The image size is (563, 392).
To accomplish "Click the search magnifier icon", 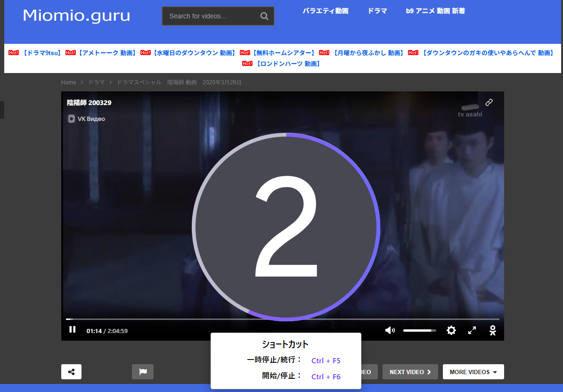I will coord(264,16).
